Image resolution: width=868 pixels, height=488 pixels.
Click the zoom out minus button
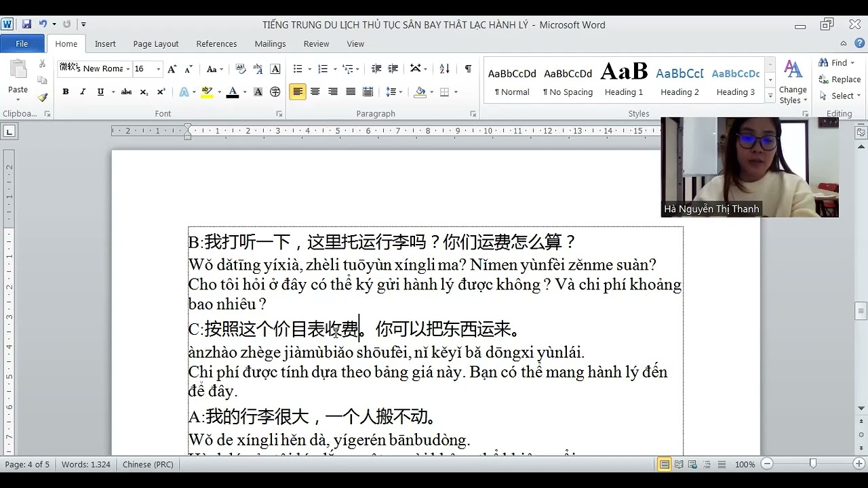click(x=767, y=464)
